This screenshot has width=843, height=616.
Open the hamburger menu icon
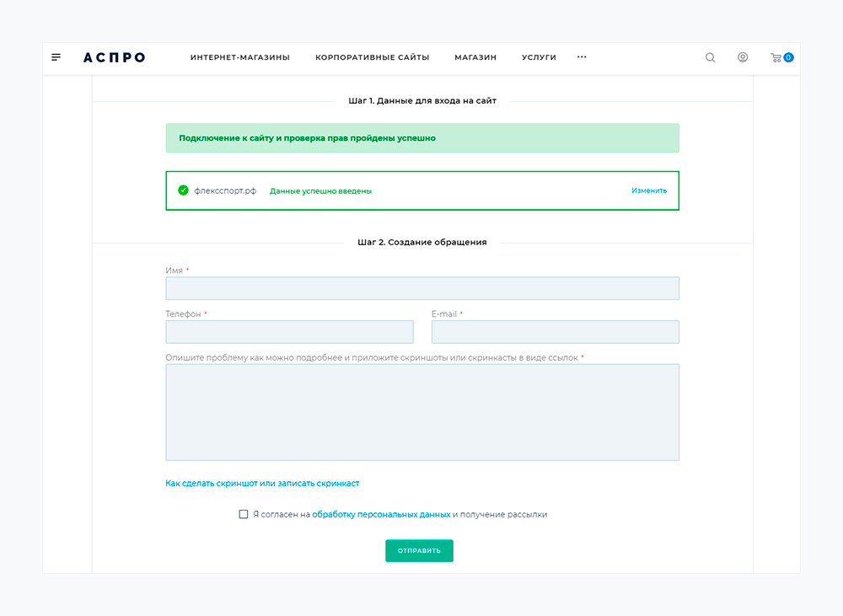pos(56,57)
